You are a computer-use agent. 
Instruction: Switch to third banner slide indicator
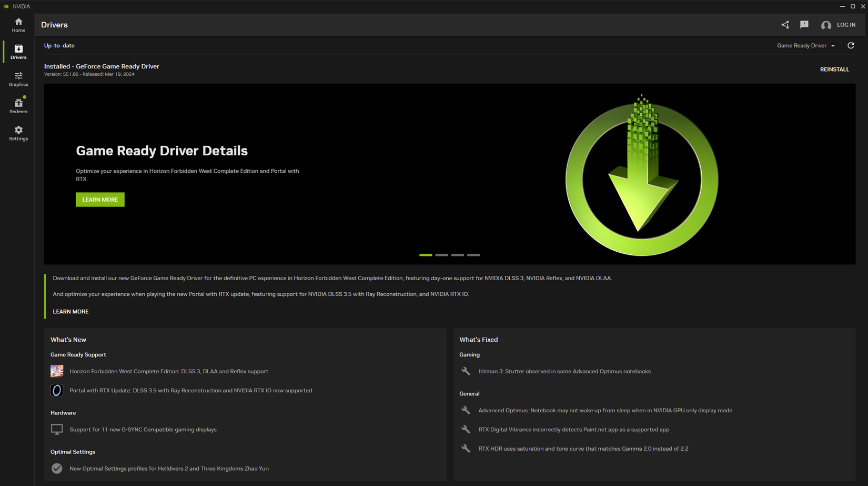(x=458, y=255)
